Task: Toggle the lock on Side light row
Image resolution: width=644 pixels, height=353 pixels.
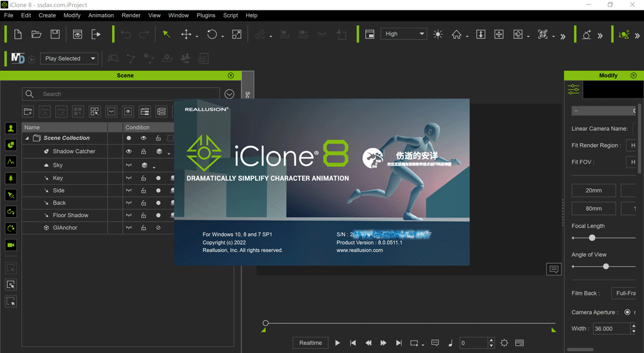Action: (144, 191)
